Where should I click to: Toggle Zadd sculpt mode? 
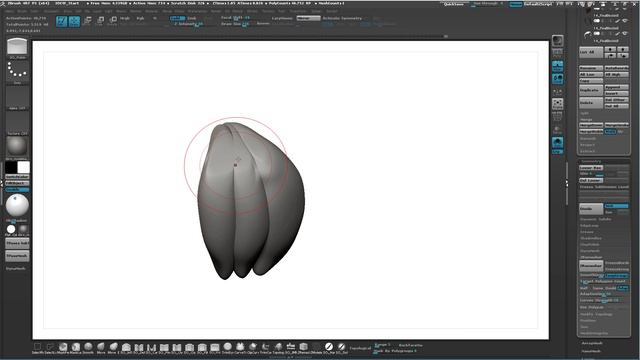click(177, 18)
